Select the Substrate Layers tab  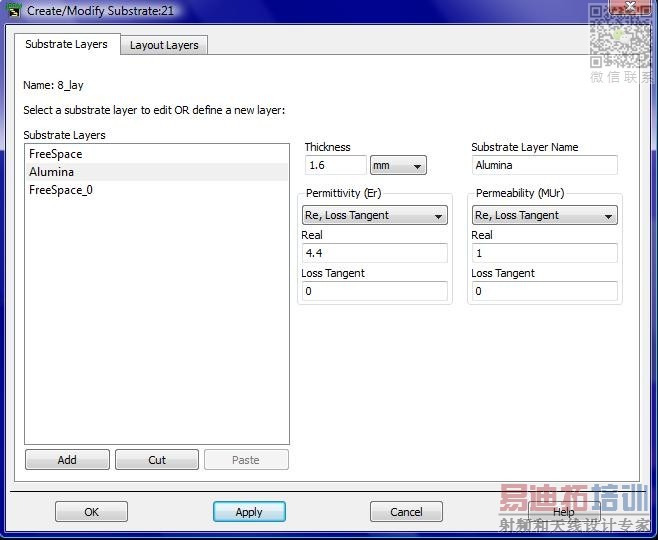coord(67,44)
